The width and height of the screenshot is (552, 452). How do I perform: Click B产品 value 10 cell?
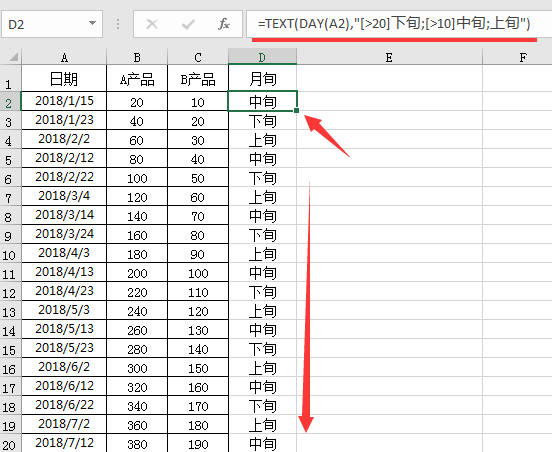click(x=198, y=101)
